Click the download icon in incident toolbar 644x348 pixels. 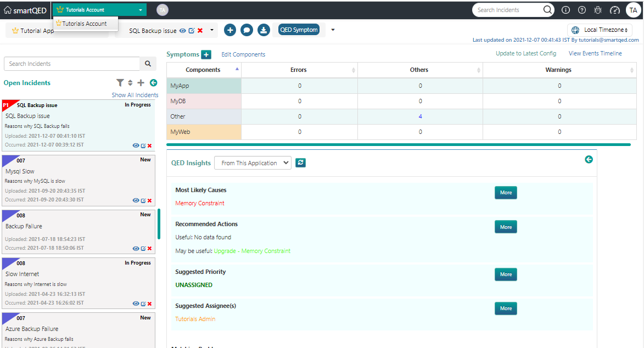pos(264,30)
